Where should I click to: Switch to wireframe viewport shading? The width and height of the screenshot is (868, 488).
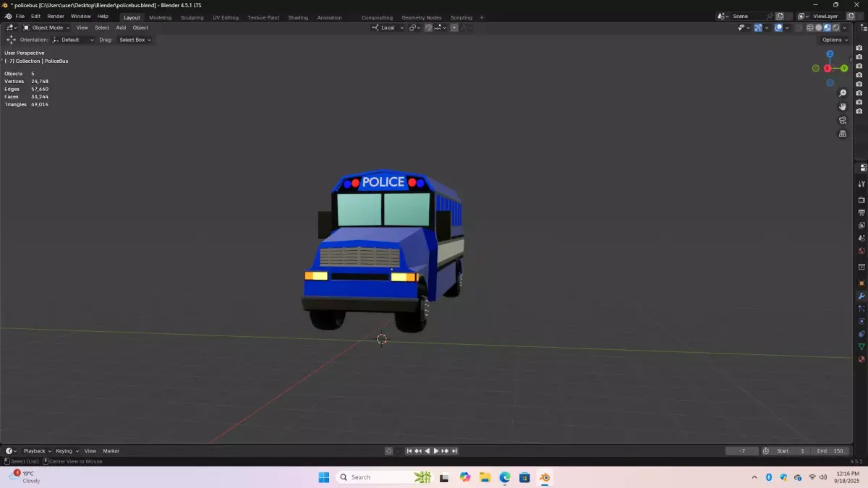coord(810,27)
